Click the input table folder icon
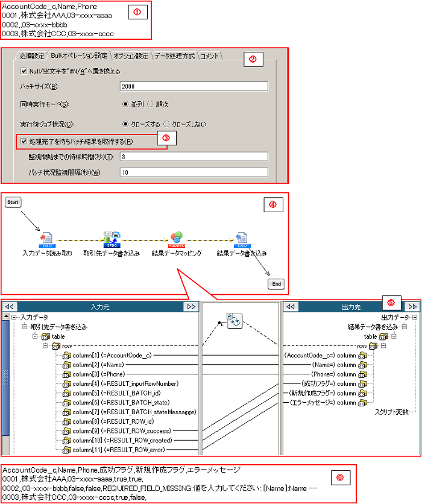 pos(45,336)
